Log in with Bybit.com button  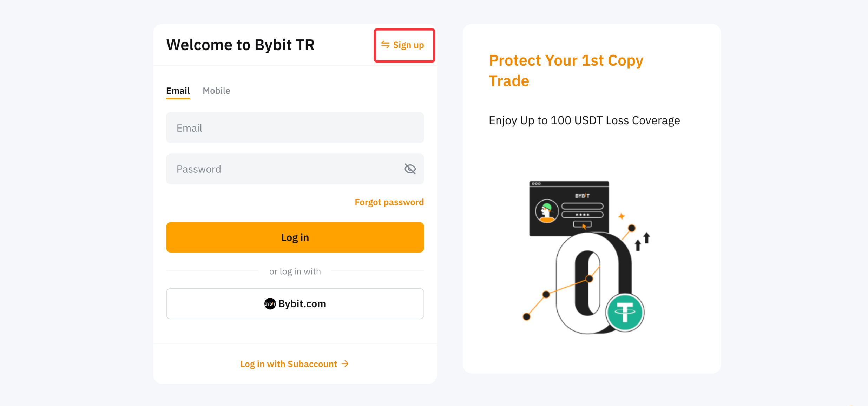click(x=295, y=304)
